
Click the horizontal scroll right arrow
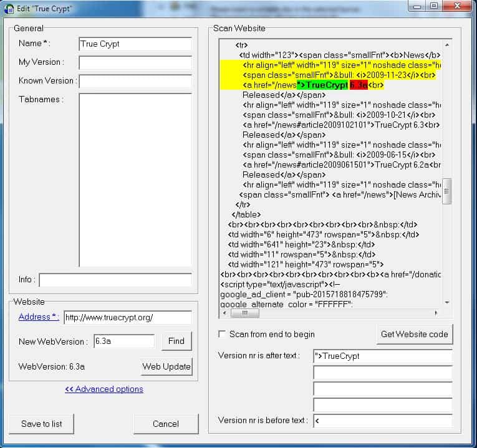[436, 313]
